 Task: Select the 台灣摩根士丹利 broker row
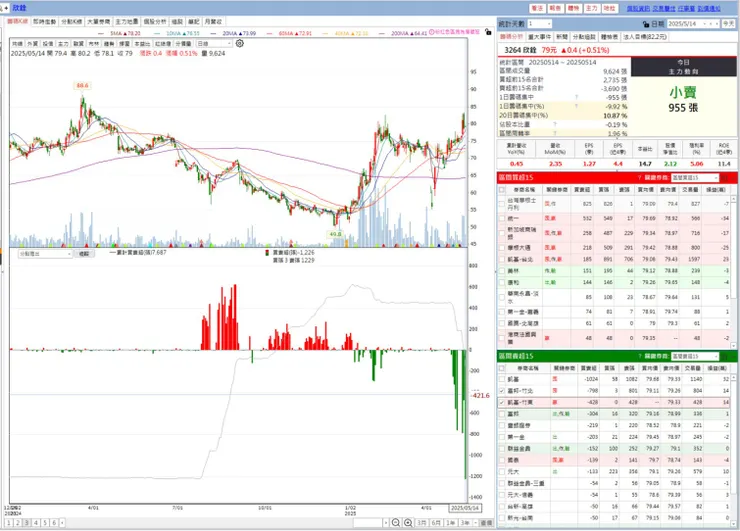coord(614,204)
